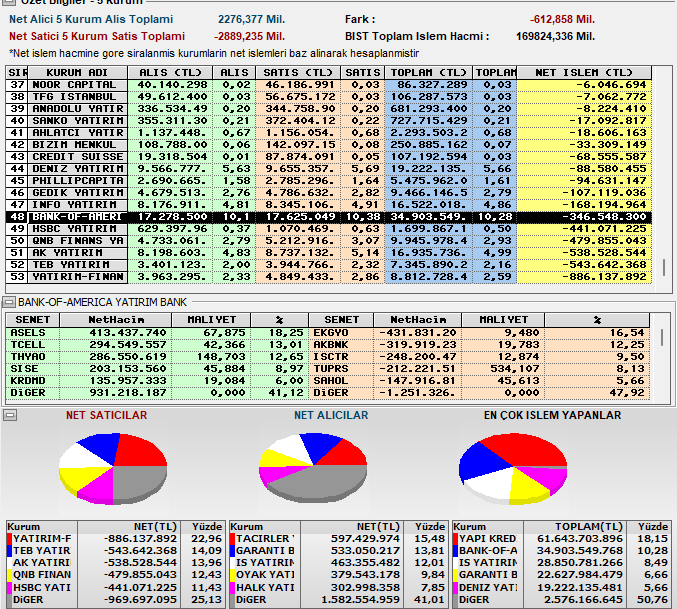Click the SAHOL sold stock row
This screenshot has width=677, height=609.
pos(479,382)
